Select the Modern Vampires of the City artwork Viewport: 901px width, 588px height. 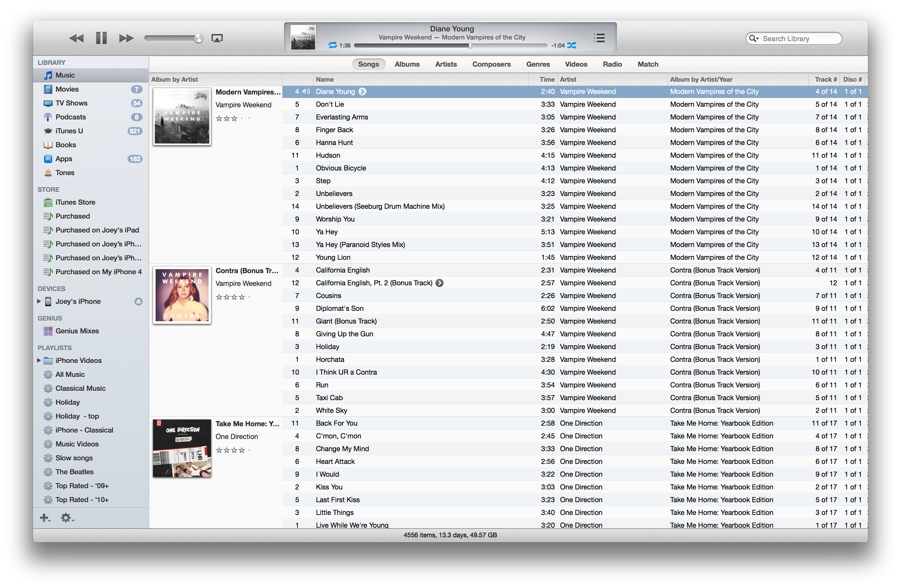[182, 117]
